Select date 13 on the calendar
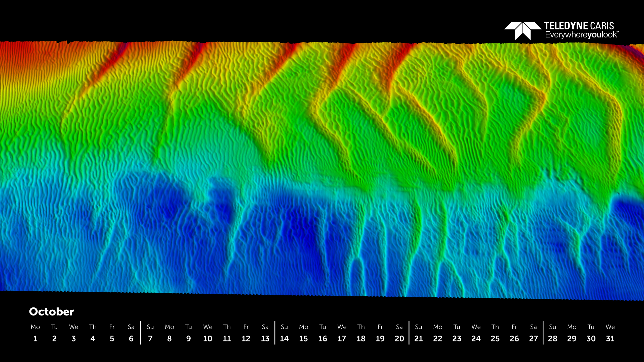This screenshot has height=362, width=644. click(265, 339)
